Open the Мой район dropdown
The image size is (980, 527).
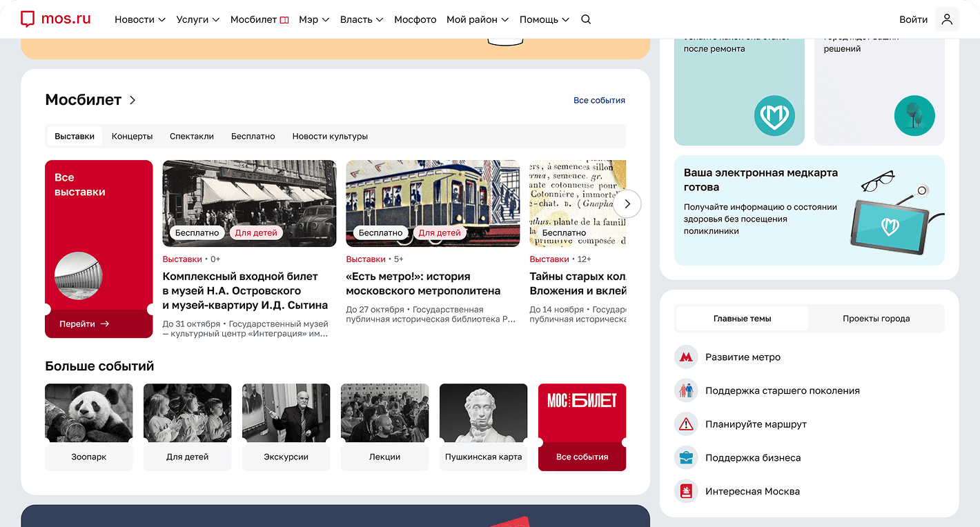(x=478, y=19)
